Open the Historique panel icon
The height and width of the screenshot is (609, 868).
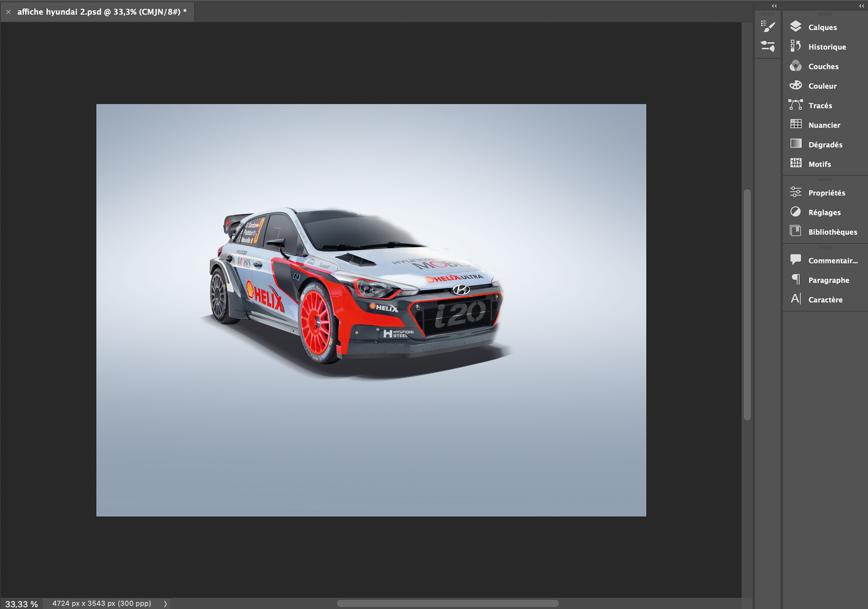click(x=796, y=46)
